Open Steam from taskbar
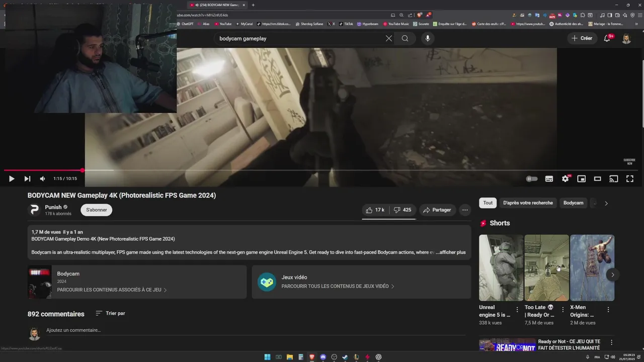 (x=345, y=357)
